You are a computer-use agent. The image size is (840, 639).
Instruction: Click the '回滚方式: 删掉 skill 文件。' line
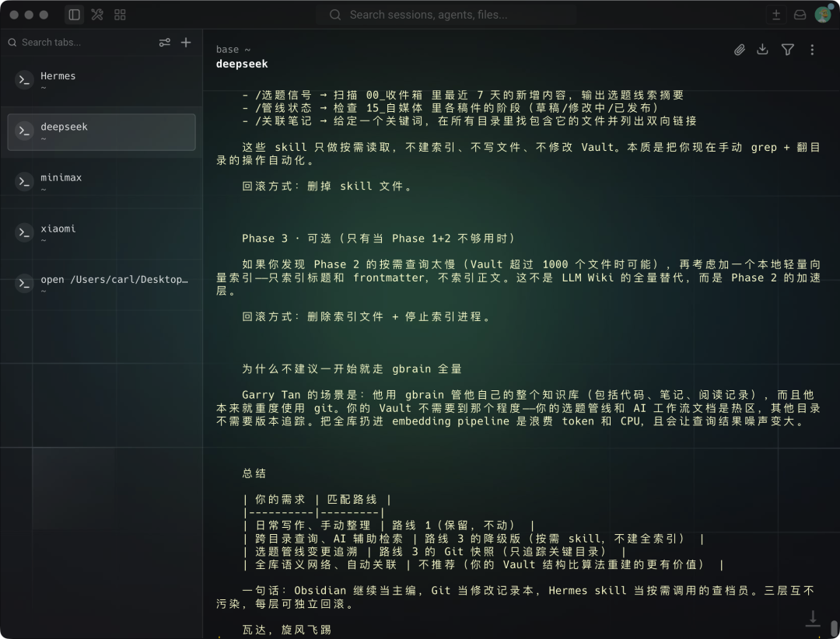(327, 187)
